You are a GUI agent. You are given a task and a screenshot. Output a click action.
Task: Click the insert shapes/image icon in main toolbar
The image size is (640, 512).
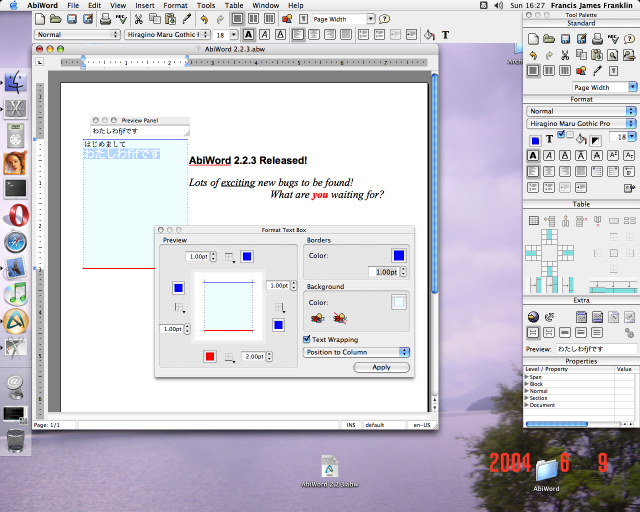287,19
